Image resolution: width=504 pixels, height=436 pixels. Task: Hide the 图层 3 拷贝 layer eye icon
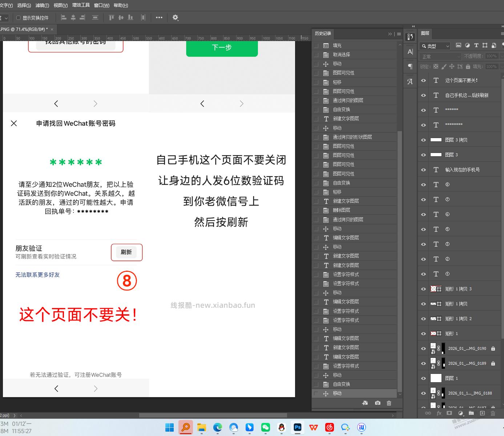423,140
